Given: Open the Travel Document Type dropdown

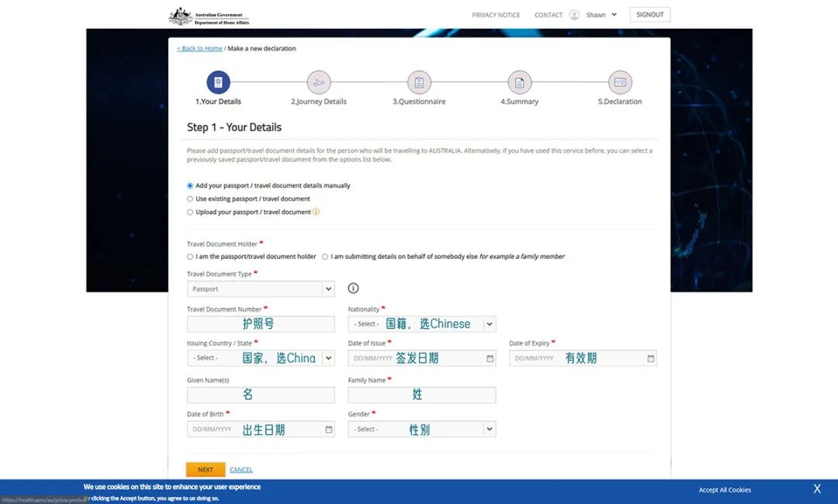Looking at the screenshot, I should coord(261,289).
